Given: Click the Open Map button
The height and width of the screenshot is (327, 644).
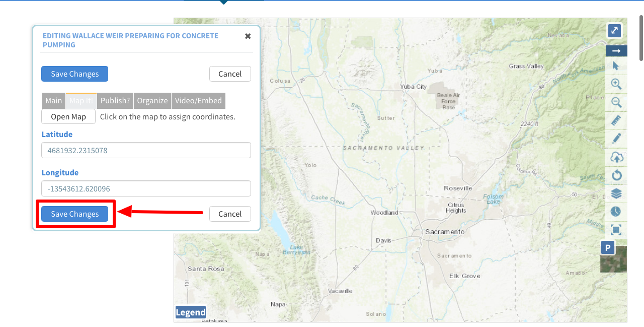Looking at the screenshot, I should 68,117.
